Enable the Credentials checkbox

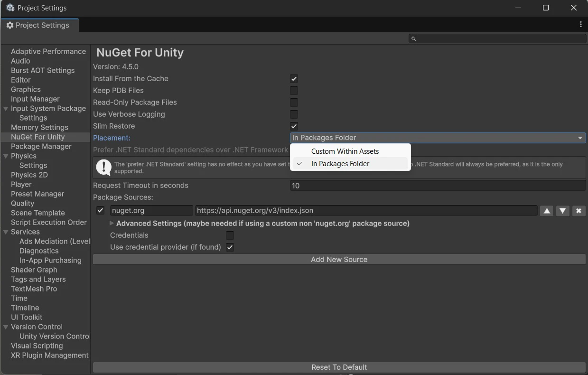click(230, 235)
